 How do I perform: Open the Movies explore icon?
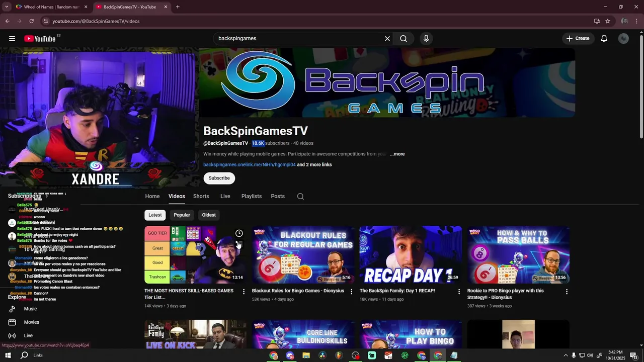click(x=12, y=322)
